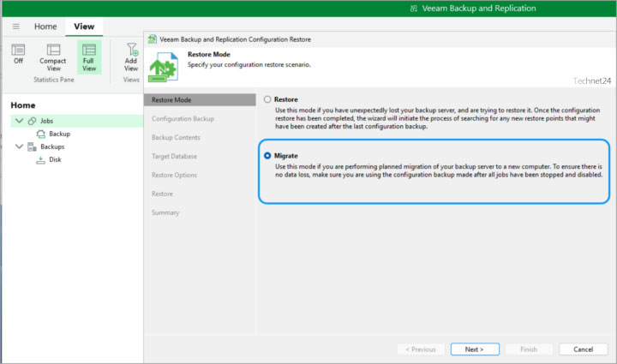Click the Veeam title bar logo icon
The height and width of the screenshot is (364, 617).
pos(414,9)
